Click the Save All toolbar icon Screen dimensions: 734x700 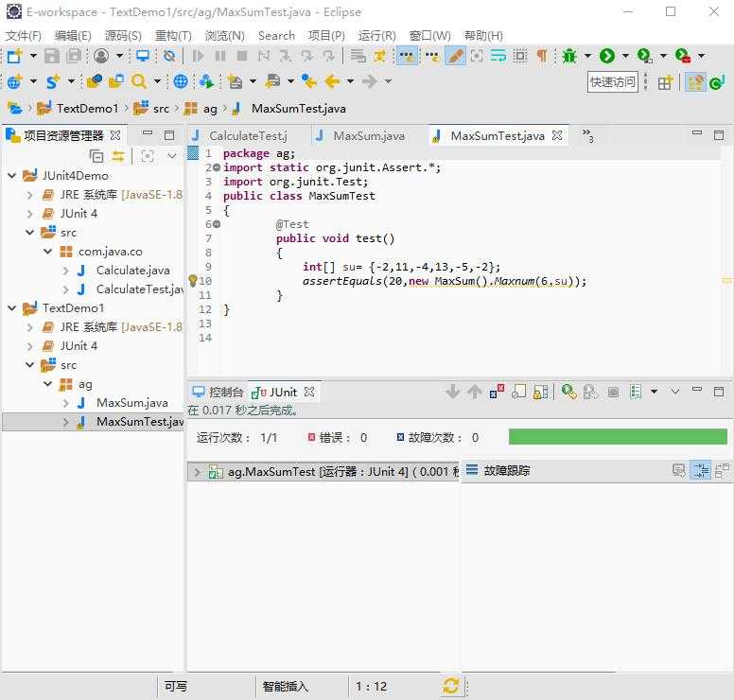(x=74, y=56)
